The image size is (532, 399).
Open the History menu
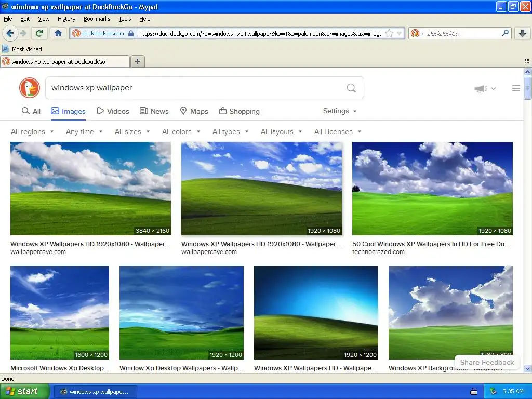point(66,19)
